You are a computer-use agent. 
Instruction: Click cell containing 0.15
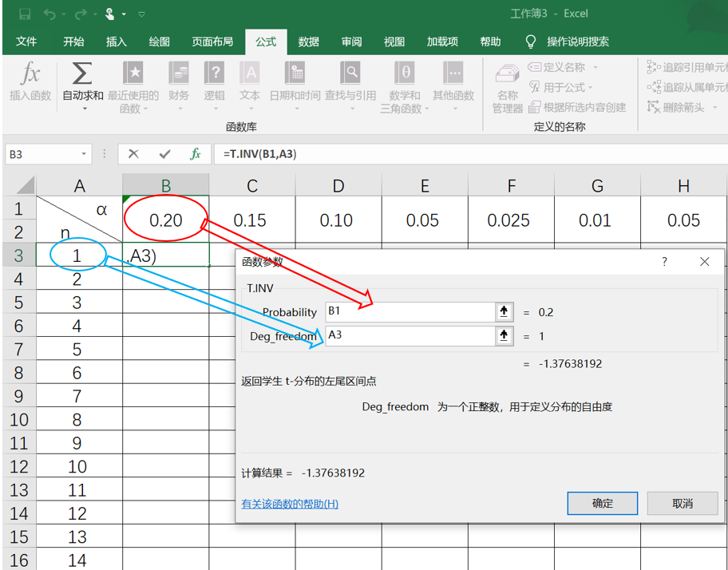point(252,220)
